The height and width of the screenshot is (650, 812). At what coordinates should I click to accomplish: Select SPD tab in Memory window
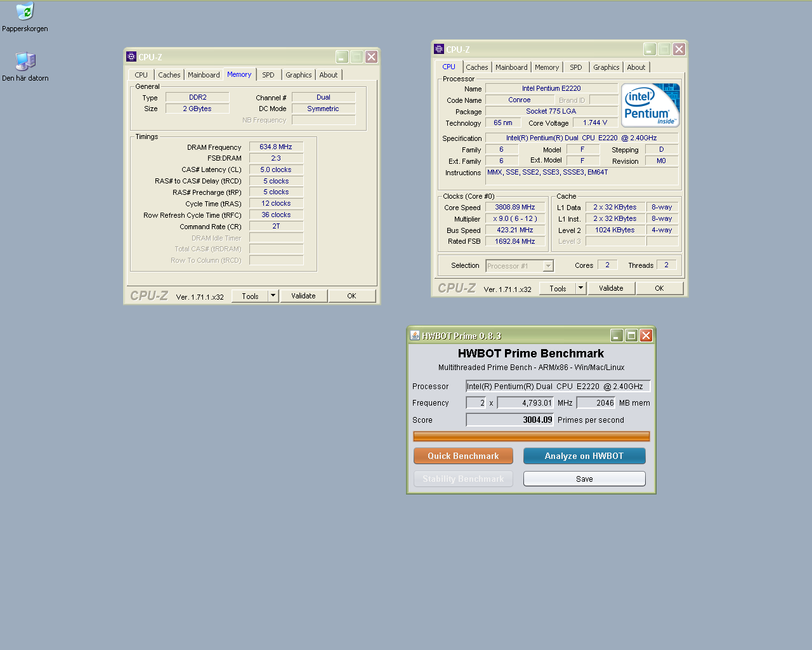point(268,75)
